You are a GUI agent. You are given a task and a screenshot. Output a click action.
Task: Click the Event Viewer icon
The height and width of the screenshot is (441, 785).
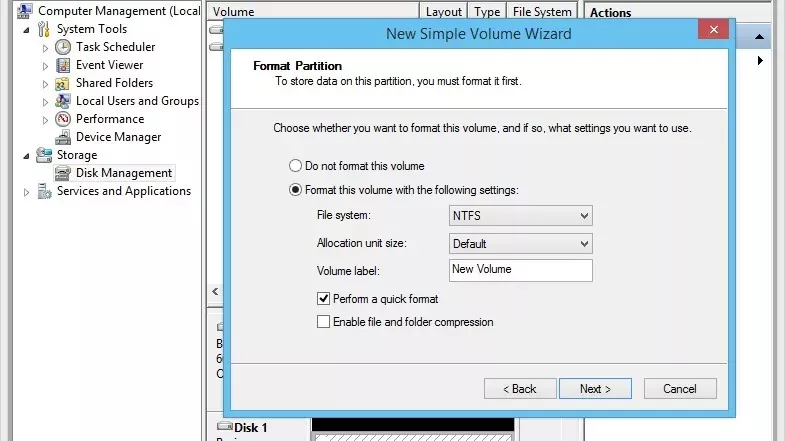63,65
